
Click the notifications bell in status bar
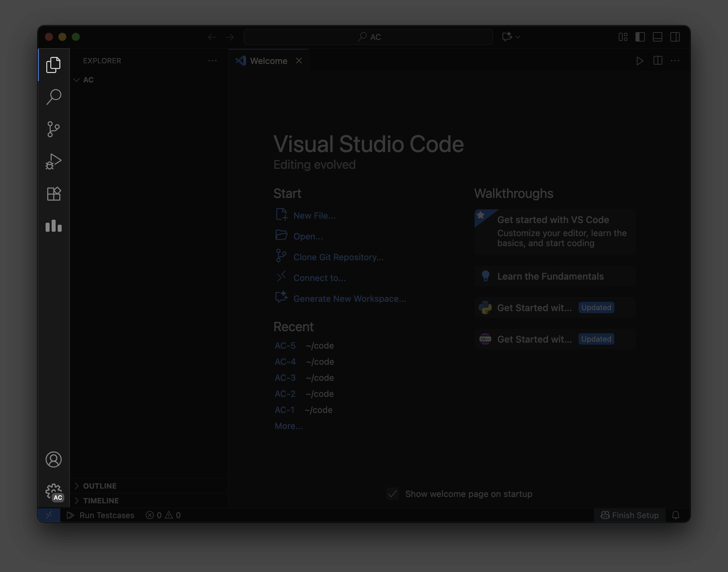tap(676, 515)
